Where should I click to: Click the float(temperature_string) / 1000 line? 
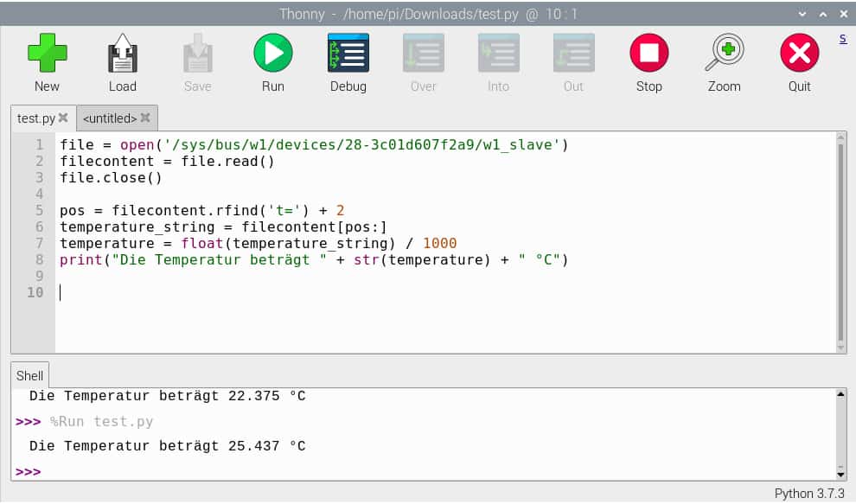(259, 243)
